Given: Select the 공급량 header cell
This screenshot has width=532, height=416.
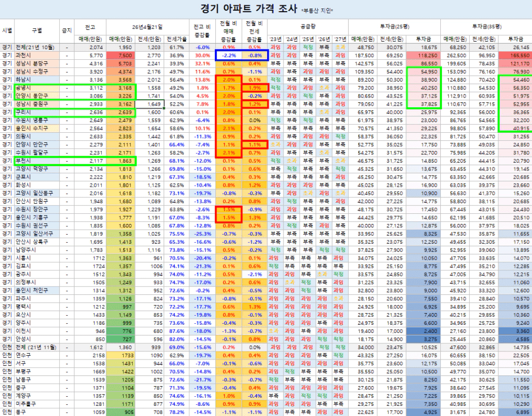Looking at the screenshot, I should pyautogui.click(x=308, y=26).
